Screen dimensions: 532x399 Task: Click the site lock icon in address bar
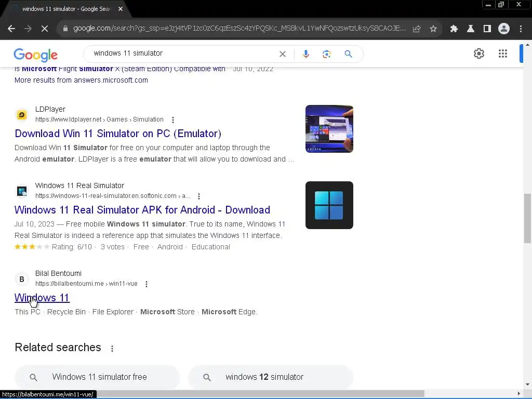(x=65, y=29)
